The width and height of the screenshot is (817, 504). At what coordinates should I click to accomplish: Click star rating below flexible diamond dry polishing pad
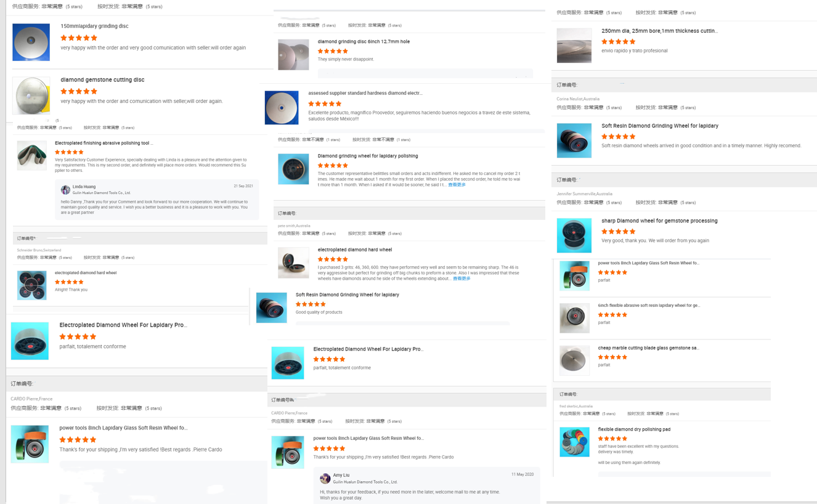612,439
